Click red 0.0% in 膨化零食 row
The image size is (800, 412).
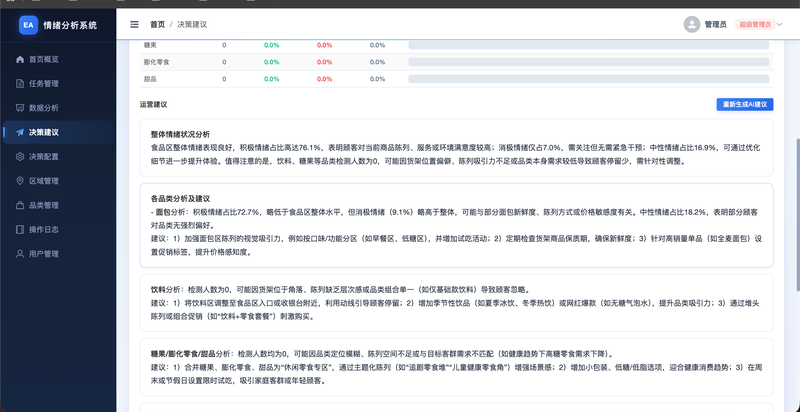coord(324,62)
